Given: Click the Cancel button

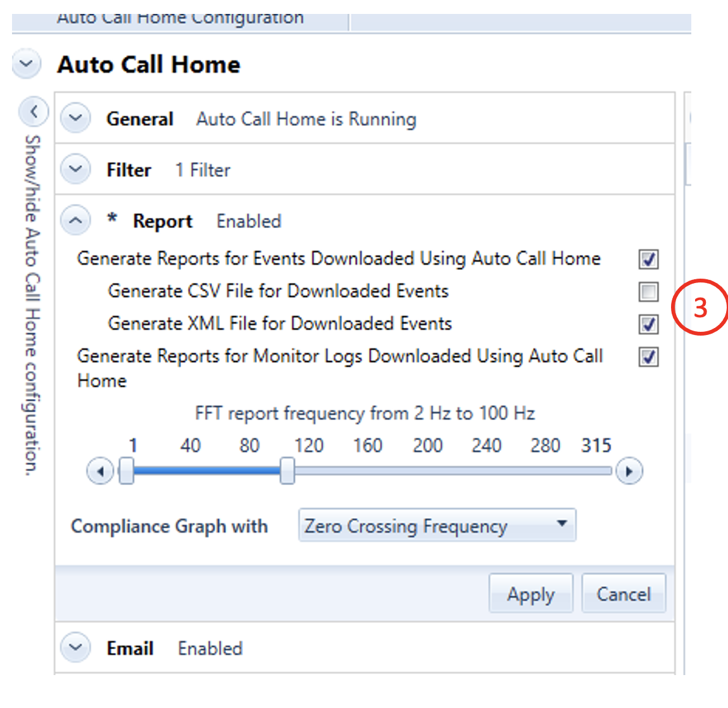Looking at the screenshot, I should [x=624, y=593].
